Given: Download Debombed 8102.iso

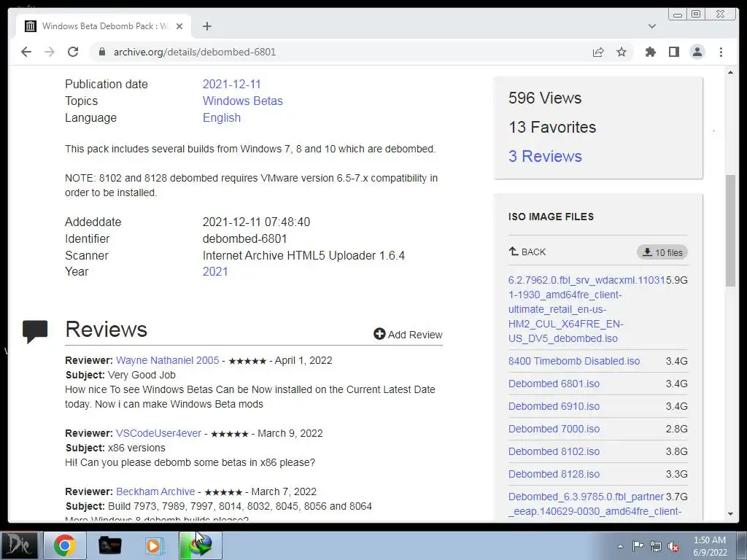Looking at the screenshot, I should [x=554, y=451].
